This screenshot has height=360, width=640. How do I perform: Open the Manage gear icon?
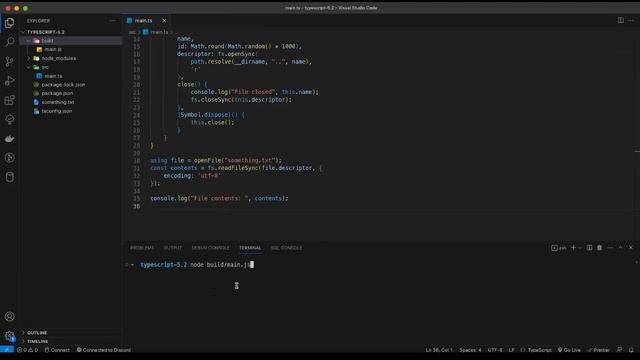pos(9,336)
